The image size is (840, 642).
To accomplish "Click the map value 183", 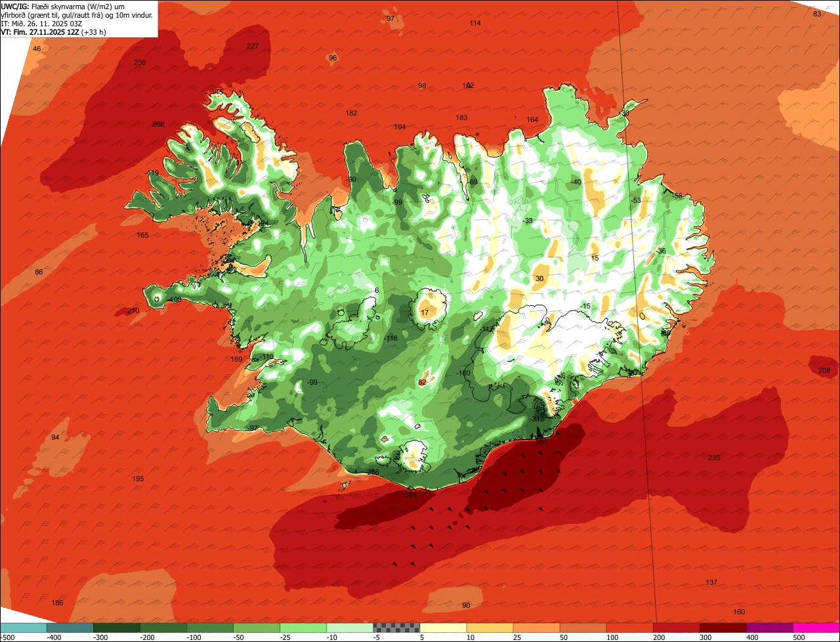I will click(x=462, y=118).
